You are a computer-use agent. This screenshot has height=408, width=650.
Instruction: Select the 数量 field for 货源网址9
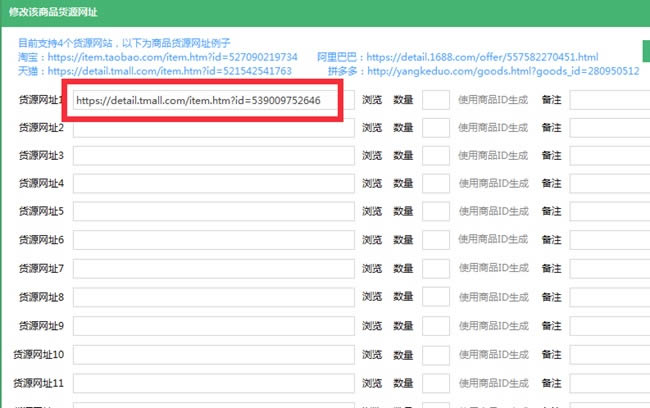pyautogui.click(x=435, y=326)
